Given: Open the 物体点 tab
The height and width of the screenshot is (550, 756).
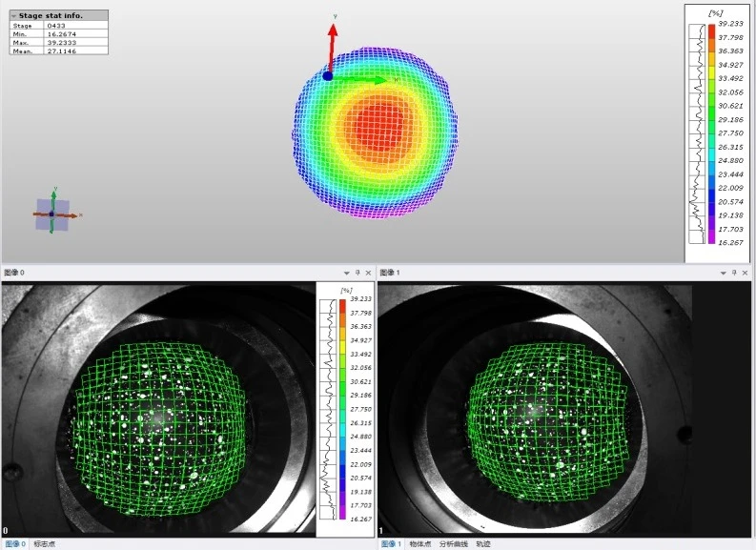Looking at the screenshot, I should 419,543.
